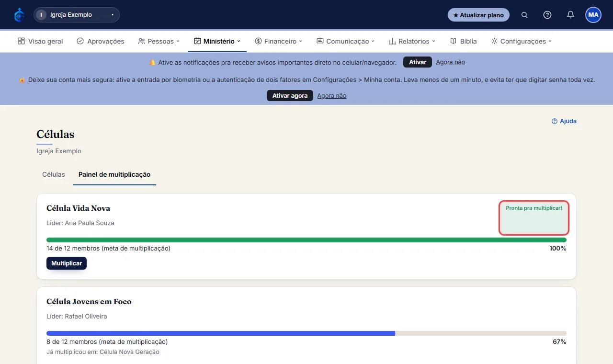Click the Célula Jovens em Foco heading
613x364 pixels.
[x=89, y=302]
